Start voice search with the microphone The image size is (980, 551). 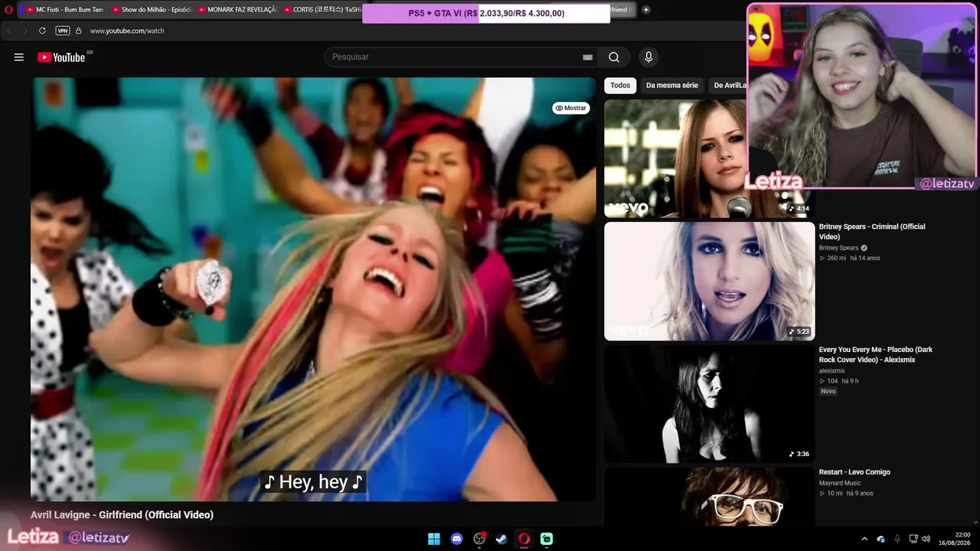(648, 57)
